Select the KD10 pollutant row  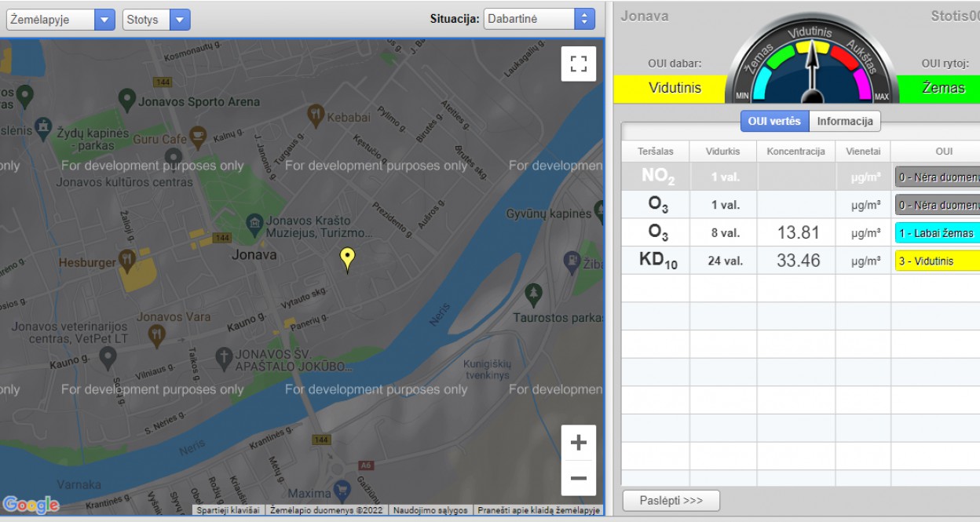pyautogui.click(x=657, y=261)
